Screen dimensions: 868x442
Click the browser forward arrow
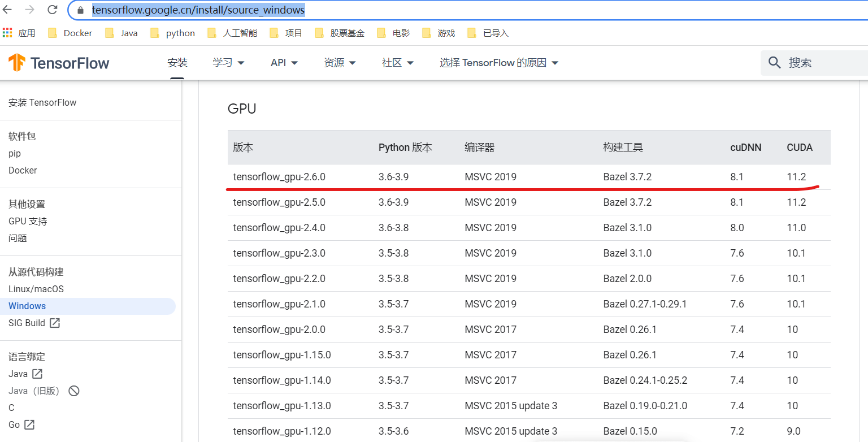pos(29,10)
